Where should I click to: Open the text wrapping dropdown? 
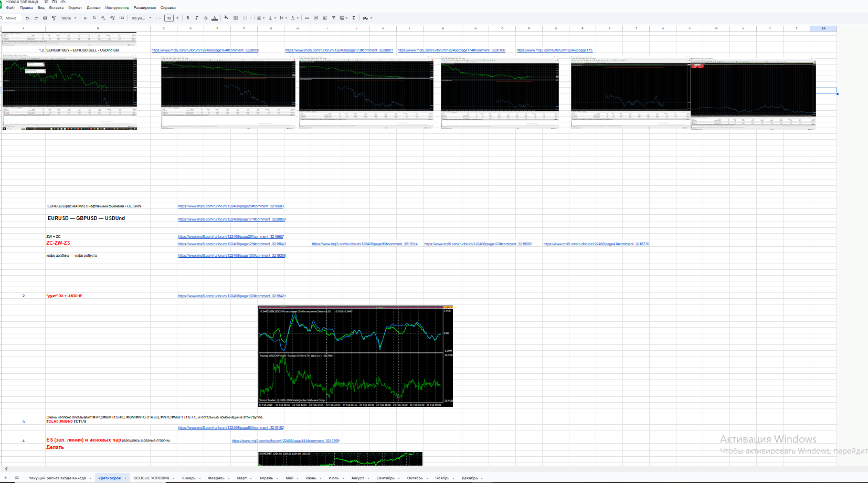(283, 18)
